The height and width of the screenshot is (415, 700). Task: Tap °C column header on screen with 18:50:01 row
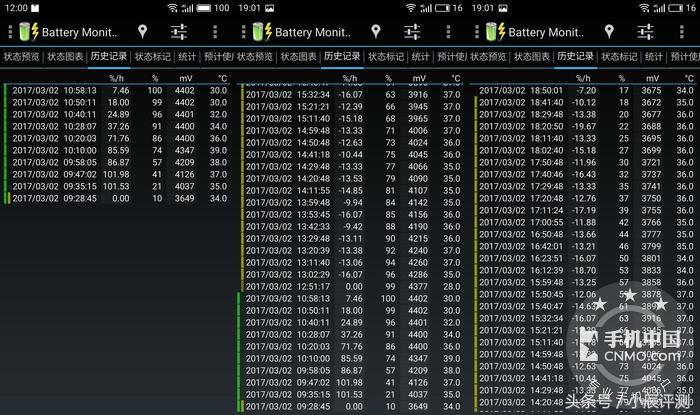[689, 79]
